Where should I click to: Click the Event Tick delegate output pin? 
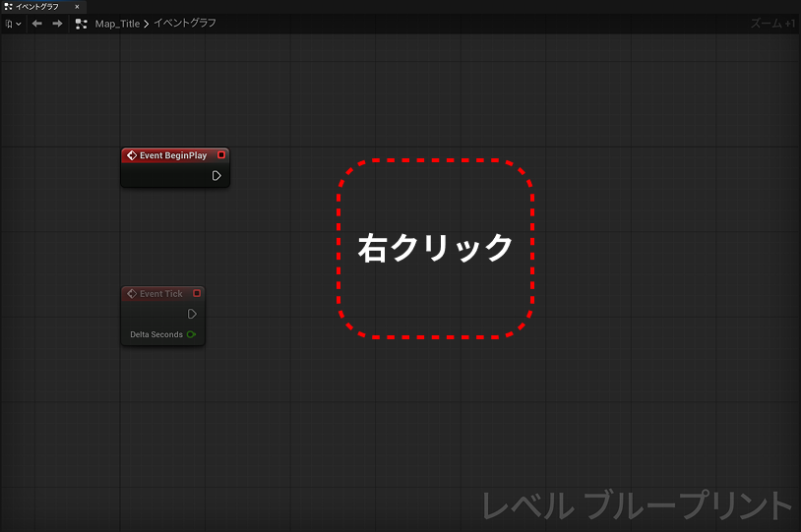(197, 293)
